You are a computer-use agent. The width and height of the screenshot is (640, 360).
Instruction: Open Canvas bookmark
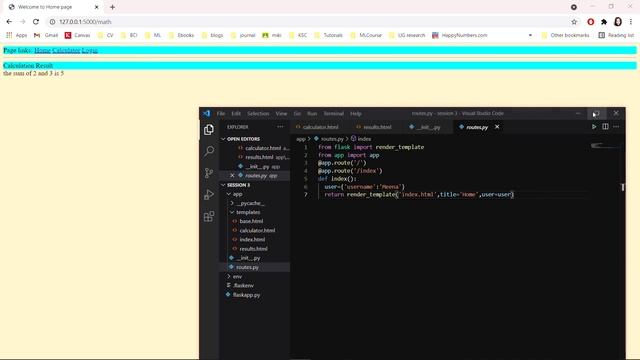78,35
